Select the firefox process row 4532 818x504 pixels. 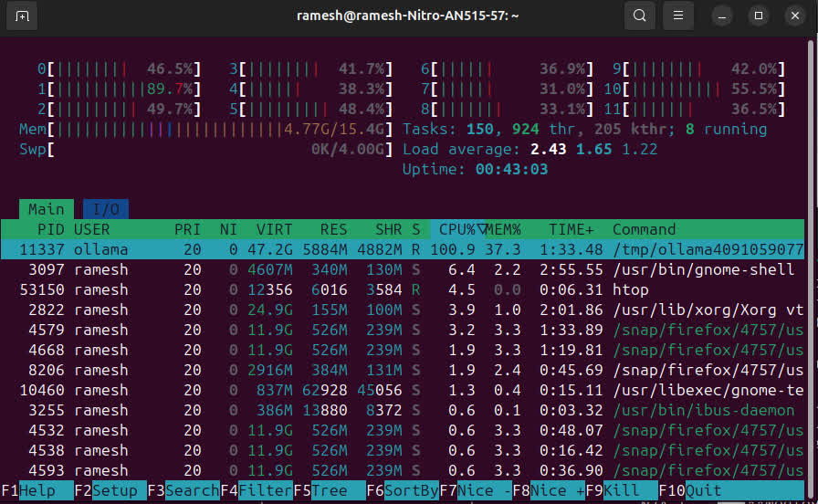[403, 430]
